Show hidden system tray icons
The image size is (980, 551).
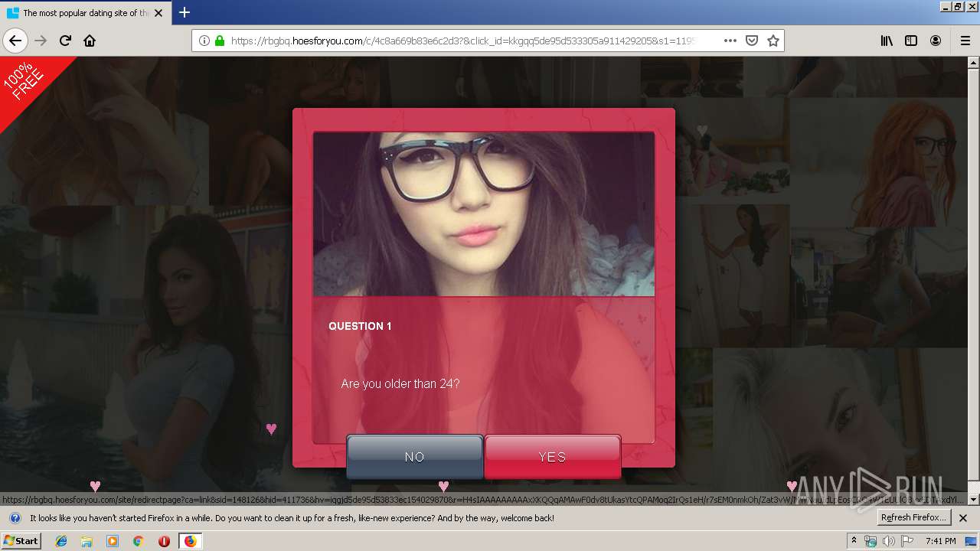(854, 540)
